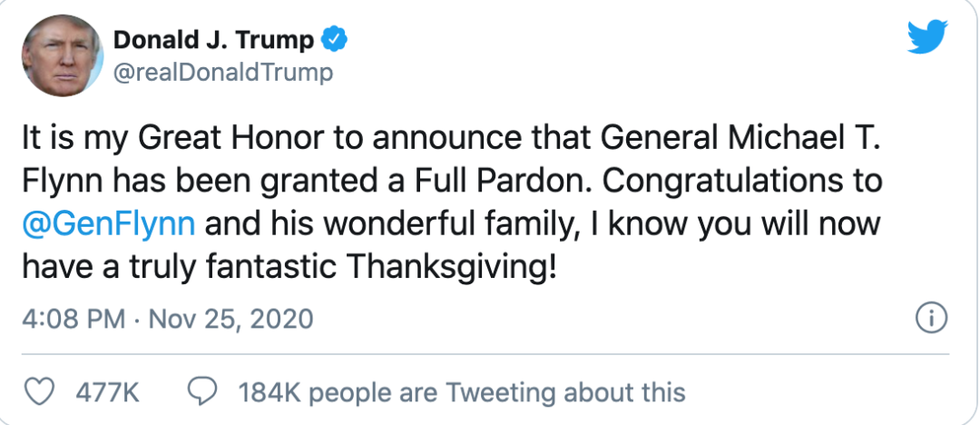Click the Nov 25, 2020 date
This screenshot has width=980, height=425.
pyautogui.click(x=230, y=320)
